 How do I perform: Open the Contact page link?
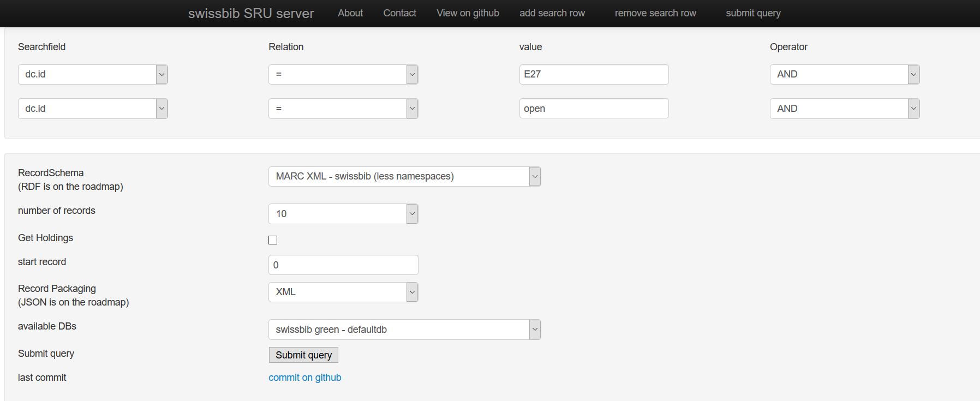click(x=399, y=13)
